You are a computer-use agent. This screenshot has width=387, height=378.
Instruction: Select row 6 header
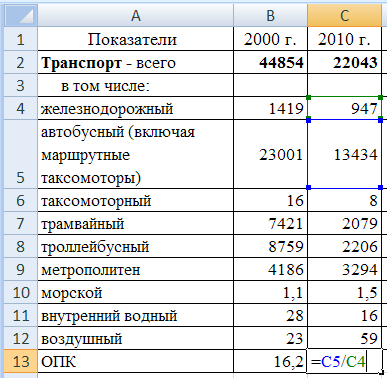pos(21,200)
